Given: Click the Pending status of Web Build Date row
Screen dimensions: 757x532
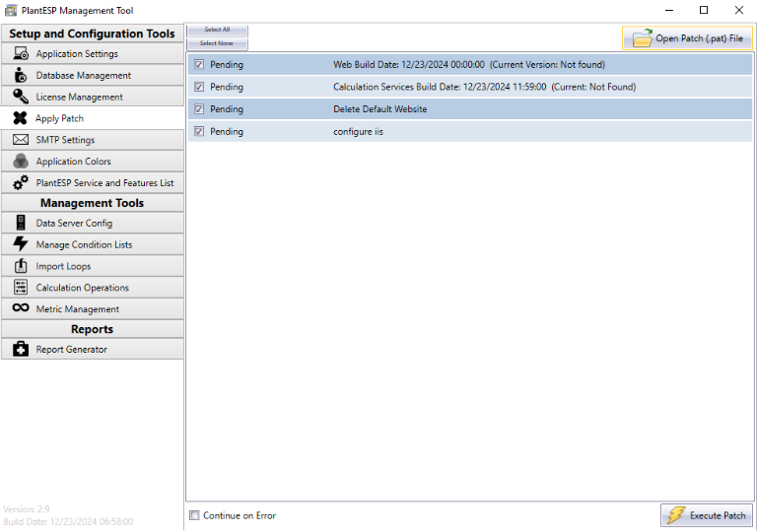Looking at the screenshot, I should (x=227, y=65).
